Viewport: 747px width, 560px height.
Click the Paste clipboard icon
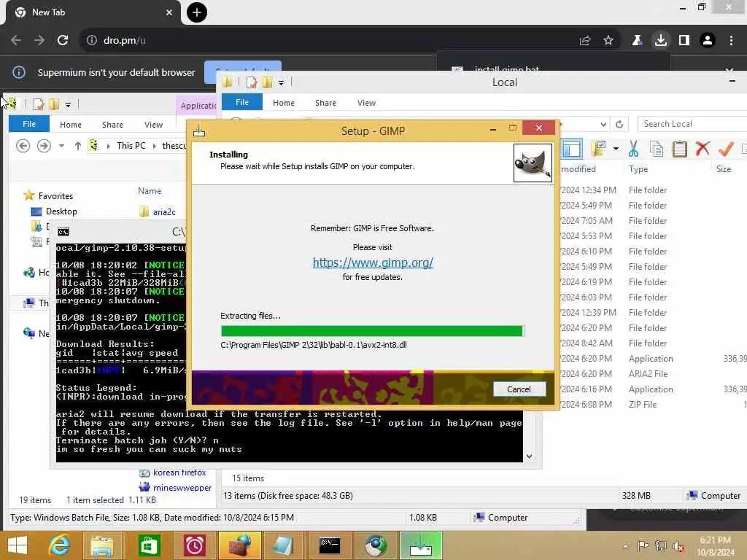[680, 149]
